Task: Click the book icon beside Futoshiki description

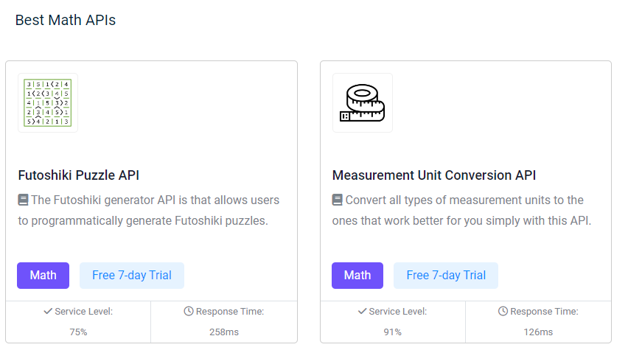Action: pyautogui.click(x=23, y=200)
